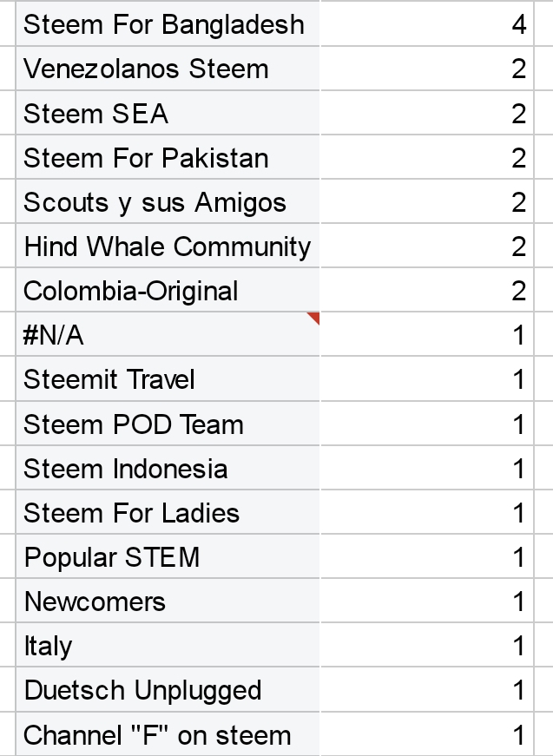Click the Popular STEM cell
This screenshot has width=553, height=756.
click(x=165, y=557)
